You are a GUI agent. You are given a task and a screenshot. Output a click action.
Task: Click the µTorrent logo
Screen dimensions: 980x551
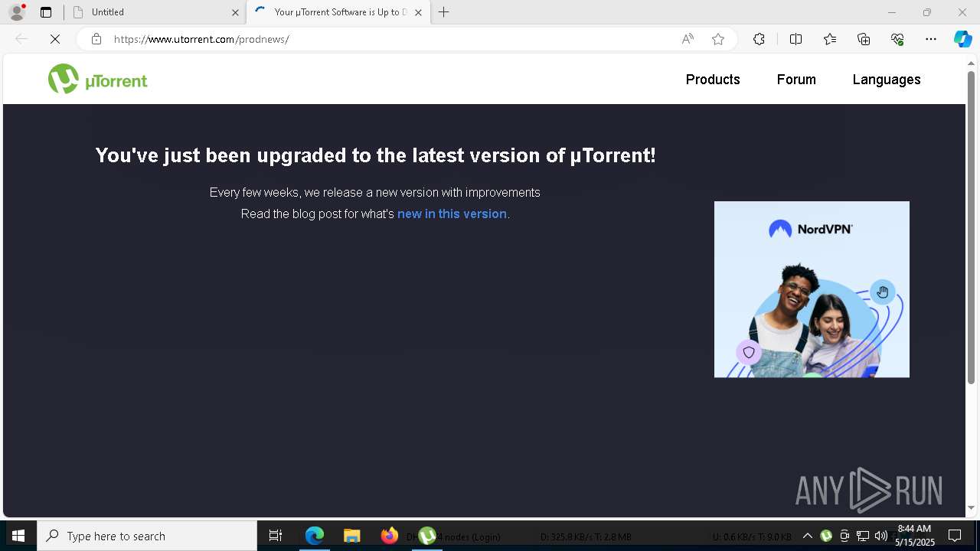click(98, 79)
